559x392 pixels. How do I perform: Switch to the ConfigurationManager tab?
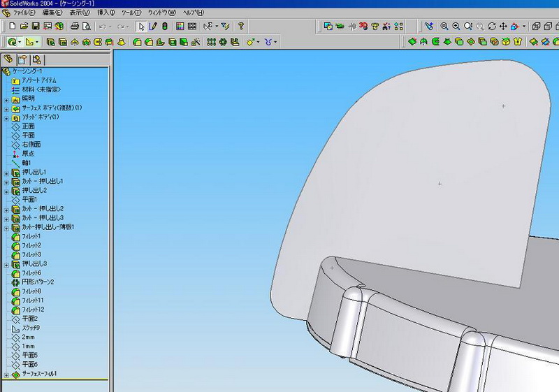(36, 59)
